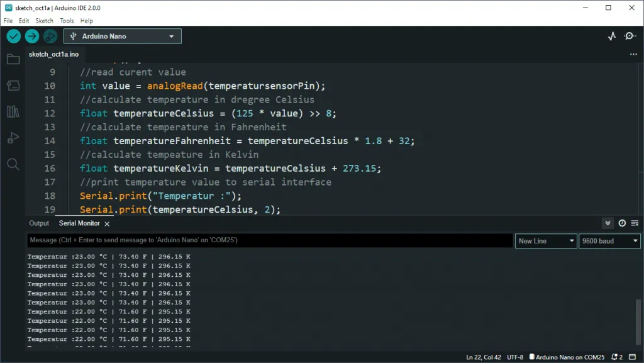
Task: Click the Verify sketch checkmark button
Action: pyautogui.click(x=13, y=36)
